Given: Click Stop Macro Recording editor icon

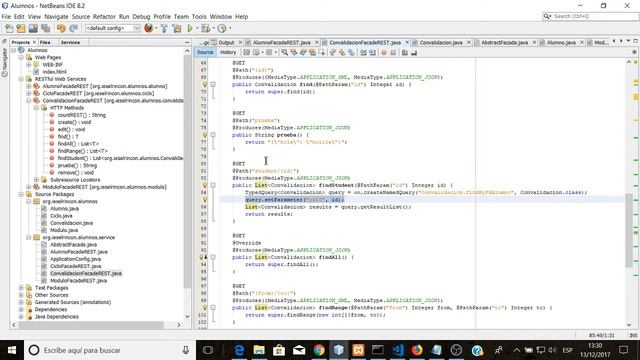Looking at the screenshot, I should click(x=393, y=52).
